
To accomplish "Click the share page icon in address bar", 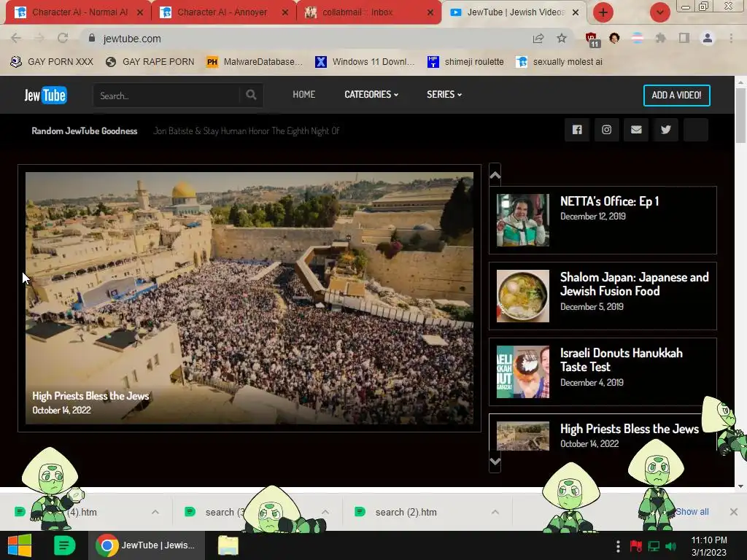I will [538, 39].
